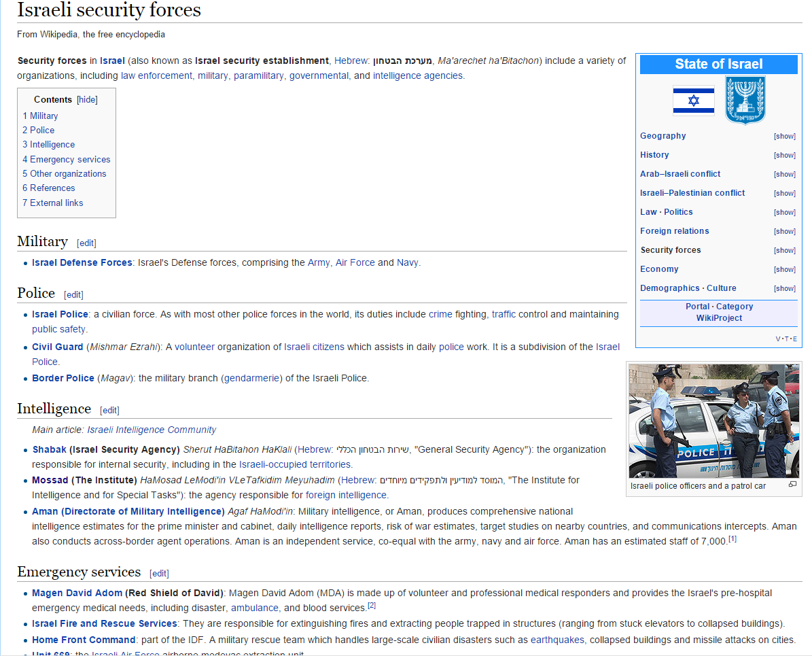Open the law enforcement link

[x=156, y=75]
